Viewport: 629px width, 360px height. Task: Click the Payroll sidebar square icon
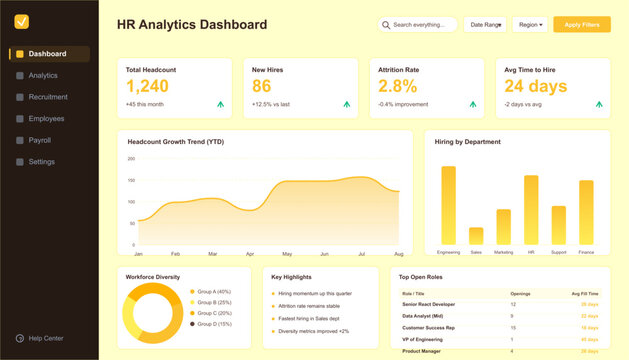point(20,140)
